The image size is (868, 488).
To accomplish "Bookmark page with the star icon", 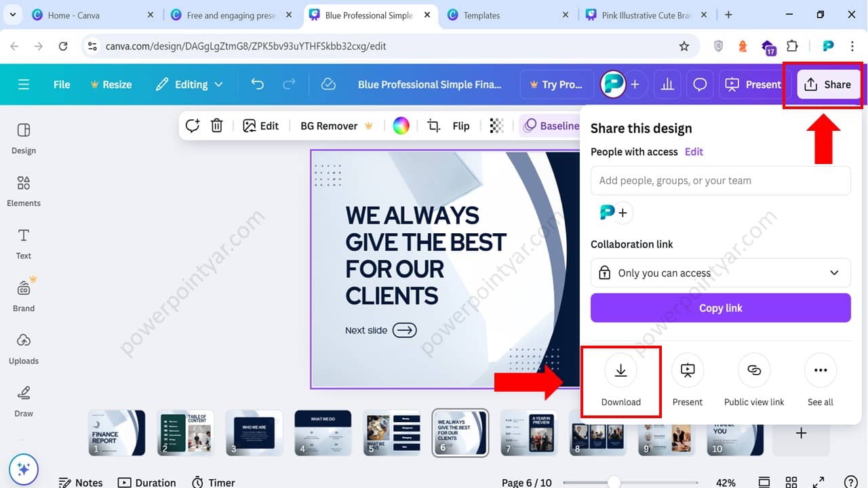I will click(684, 46).
